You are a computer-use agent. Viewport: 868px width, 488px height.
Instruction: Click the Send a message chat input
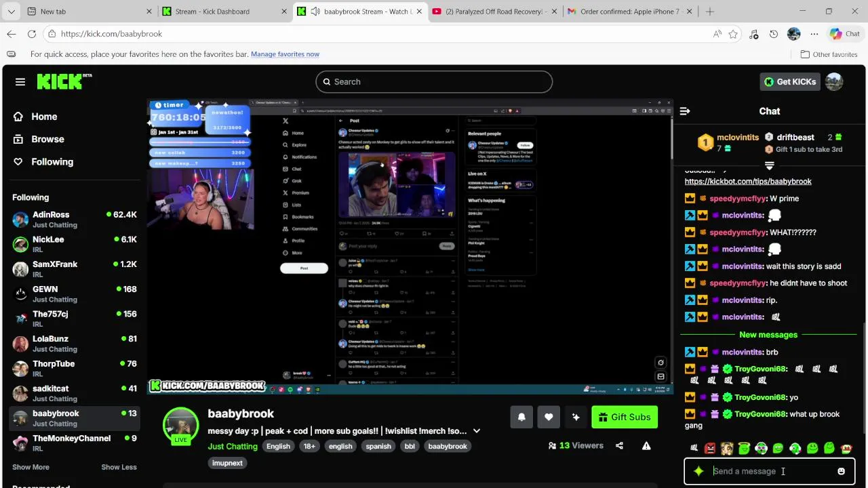(770, 471)
